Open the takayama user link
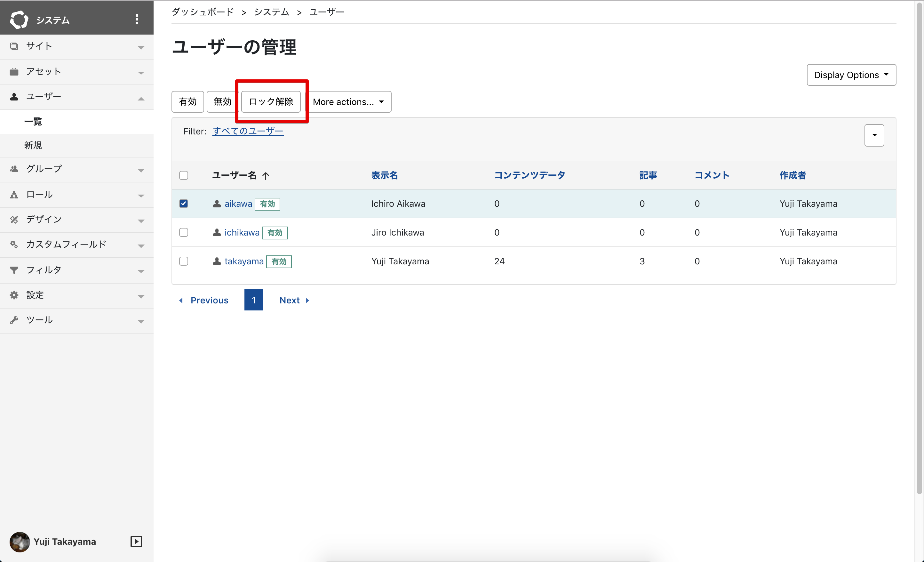This screenshot has height=562, width=924. pyautogui.click(x=244, y=261)
